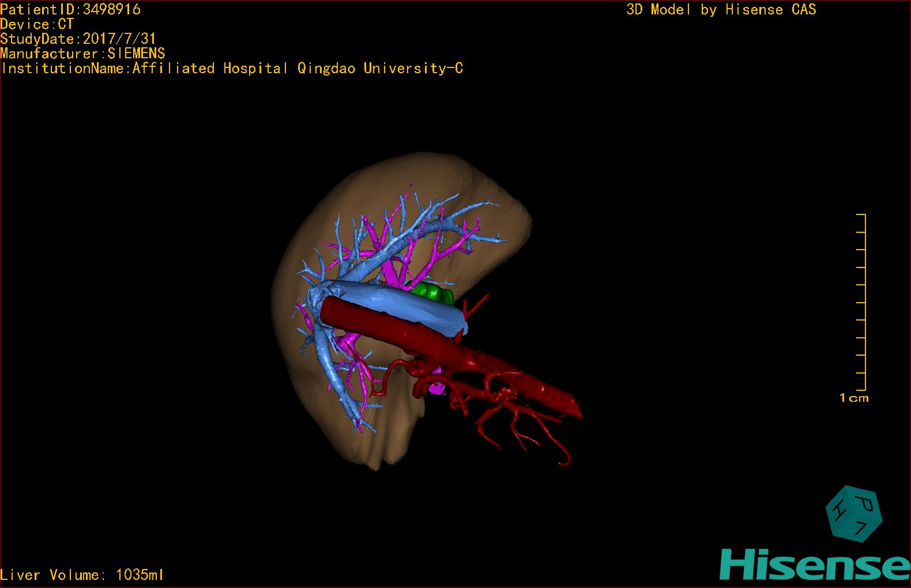Click the 1cm scale label

854,398
